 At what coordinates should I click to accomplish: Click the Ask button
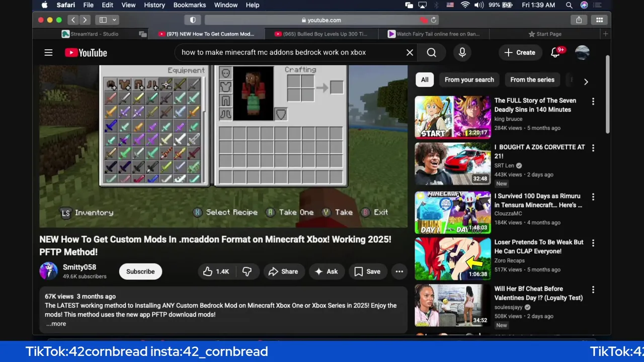(x=326, y=271)
